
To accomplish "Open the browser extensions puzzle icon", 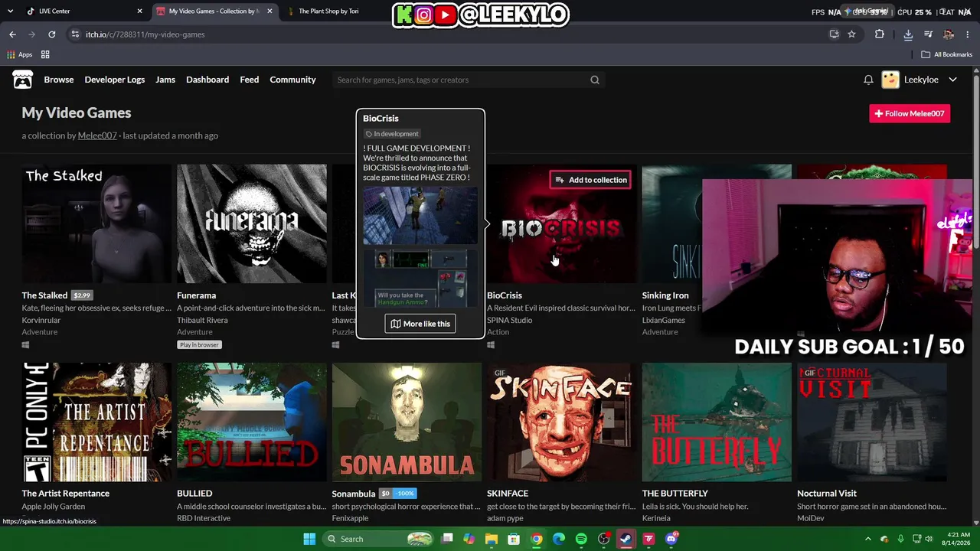I will (x=879, y=34).
